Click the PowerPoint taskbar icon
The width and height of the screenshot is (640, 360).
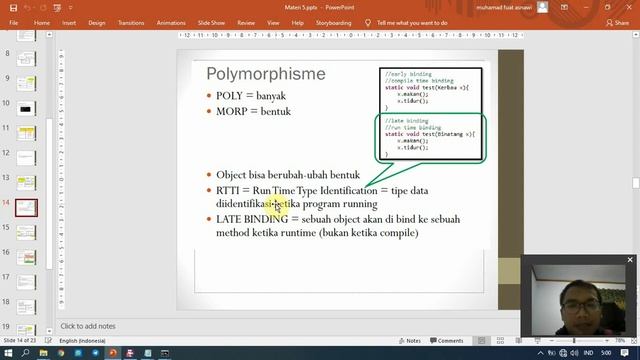click(113, 353)
